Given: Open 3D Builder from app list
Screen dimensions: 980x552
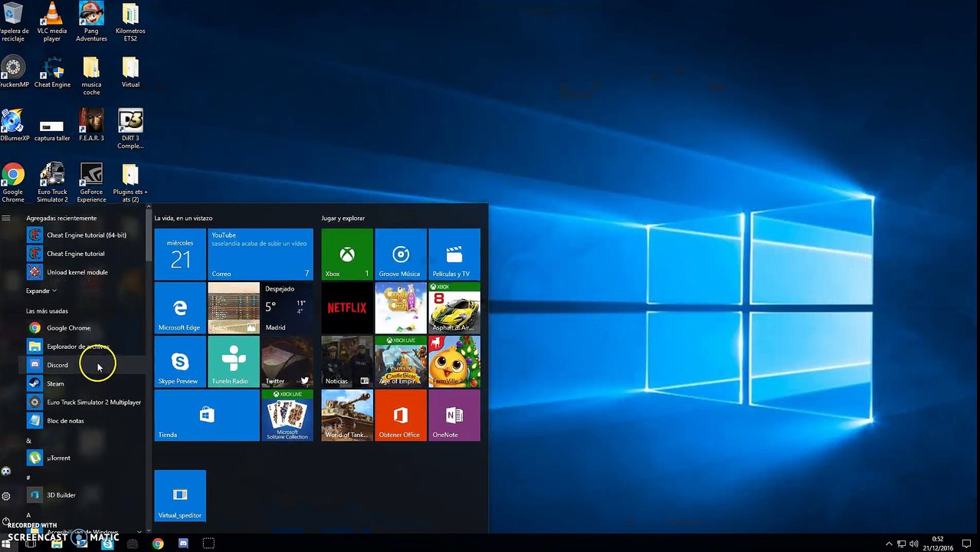Looking at the screenshot, I should [x=84, y=495].
